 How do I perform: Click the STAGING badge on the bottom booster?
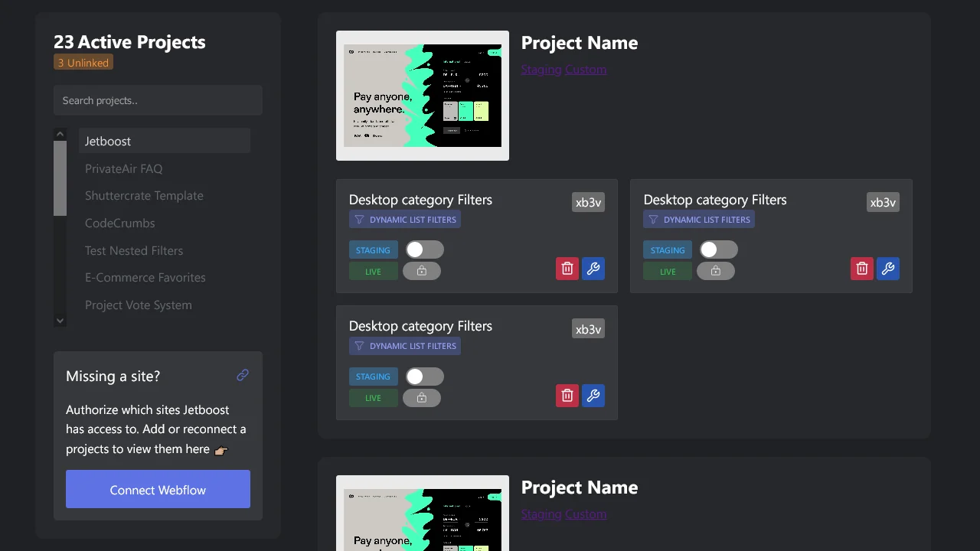(x=373, y=377)
